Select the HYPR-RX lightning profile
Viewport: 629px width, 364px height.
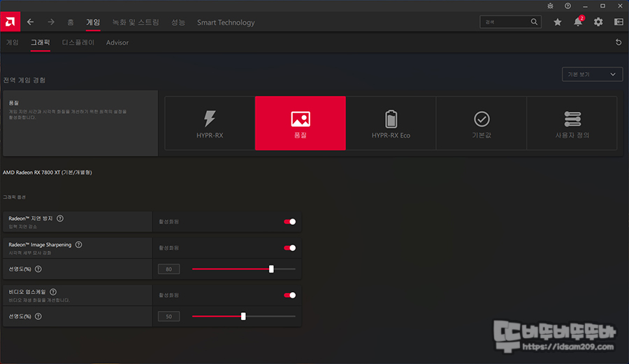point(210,123)
